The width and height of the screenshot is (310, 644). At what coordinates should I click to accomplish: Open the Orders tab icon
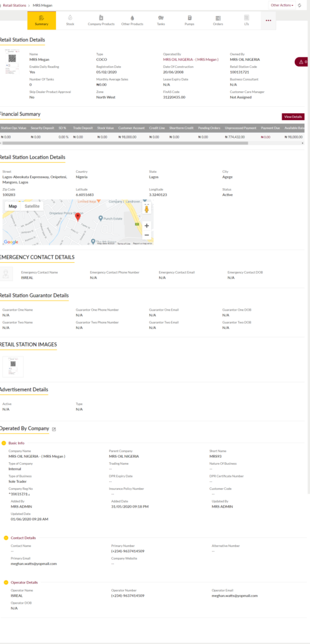[x=218, y=18]
